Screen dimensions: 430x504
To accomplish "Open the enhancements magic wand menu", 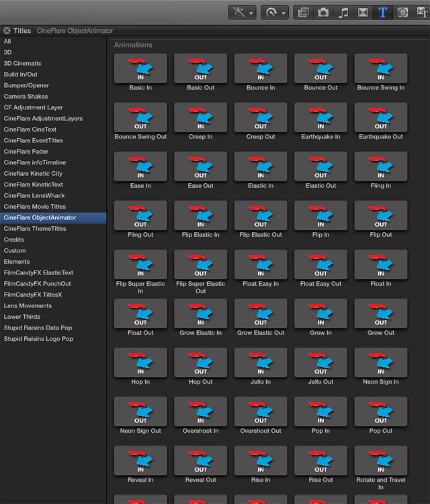I will pos(243,13).
